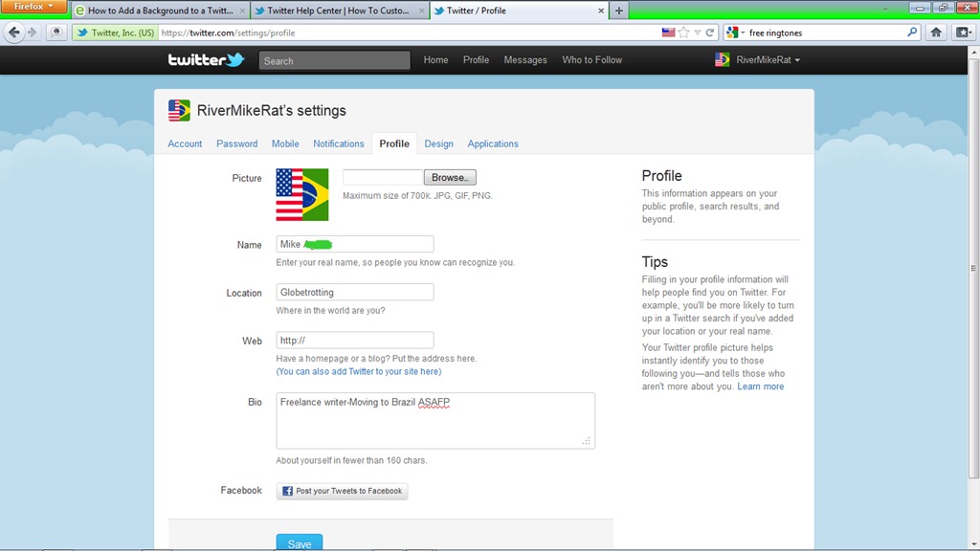Select the Profile settings tab

394,143
